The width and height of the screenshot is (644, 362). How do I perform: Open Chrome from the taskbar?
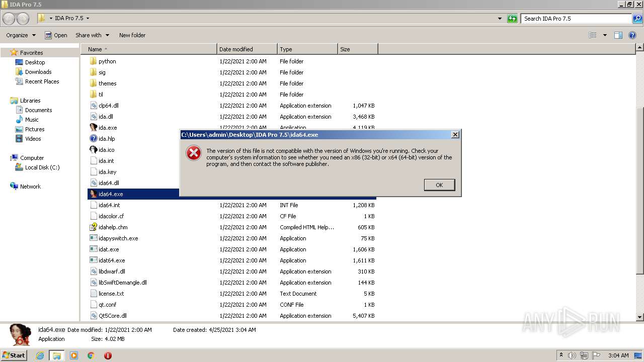tap(91, 355)
